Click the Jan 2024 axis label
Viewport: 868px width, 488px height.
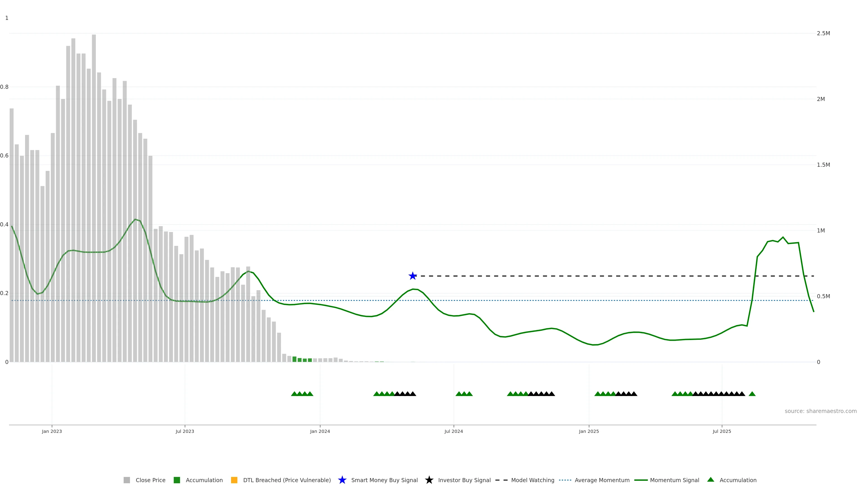320,431
